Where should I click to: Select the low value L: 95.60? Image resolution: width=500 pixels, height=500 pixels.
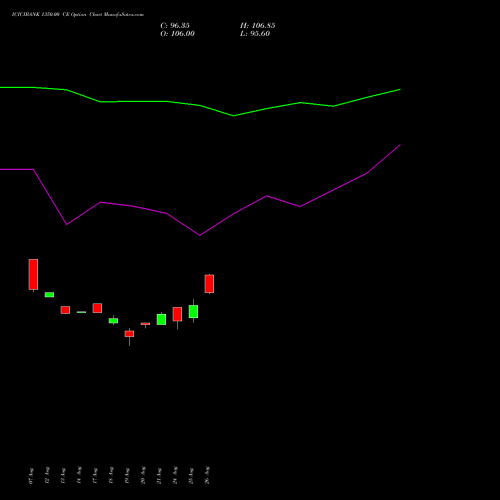point(255,34)
